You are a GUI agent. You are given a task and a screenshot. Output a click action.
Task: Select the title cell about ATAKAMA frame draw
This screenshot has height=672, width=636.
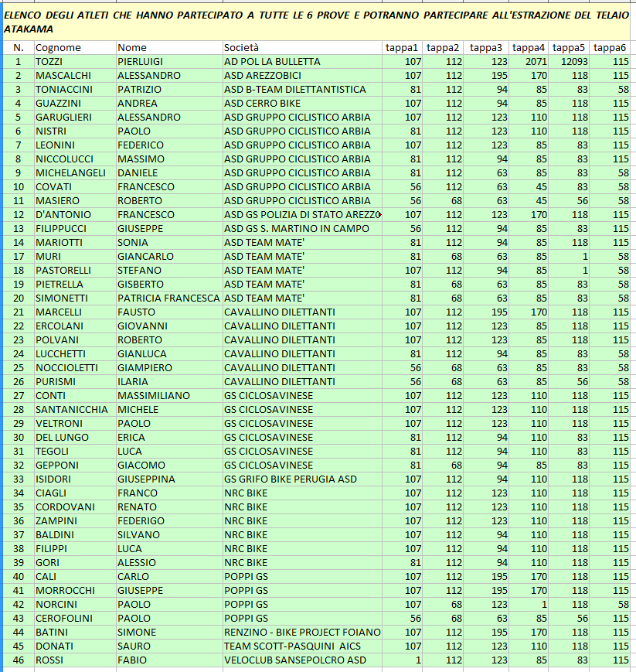(317, 22)
